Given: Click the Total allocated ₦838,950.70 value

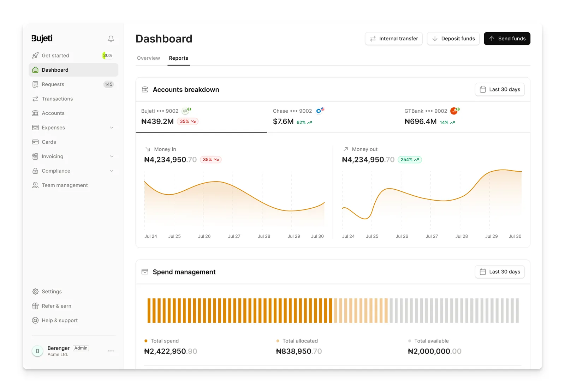Looking at the screenshot, I should point(299,352).
